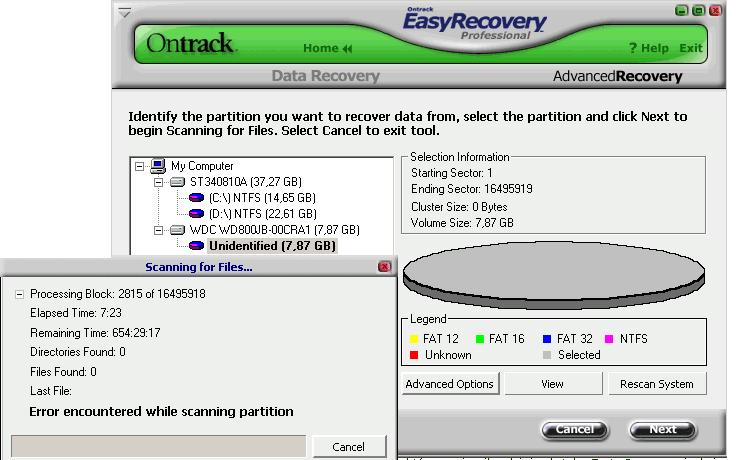Click Directories Found: 0 text
Image resolution: width=756 pixels, height=460 pixels.
click(78, 352)
